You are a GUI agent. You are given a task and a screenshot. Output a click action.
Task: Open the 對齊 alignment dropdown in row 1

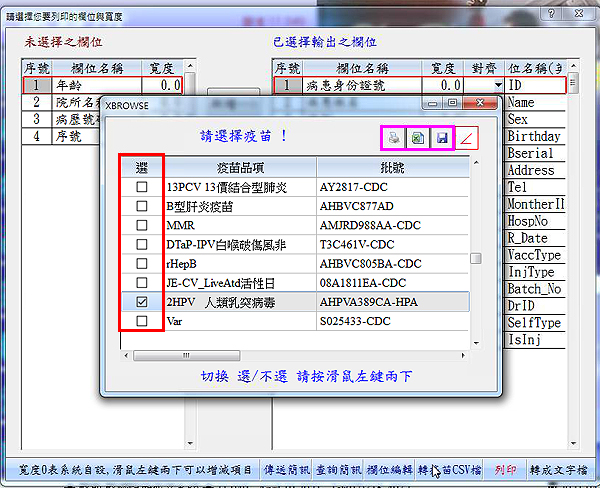[498, 86]
